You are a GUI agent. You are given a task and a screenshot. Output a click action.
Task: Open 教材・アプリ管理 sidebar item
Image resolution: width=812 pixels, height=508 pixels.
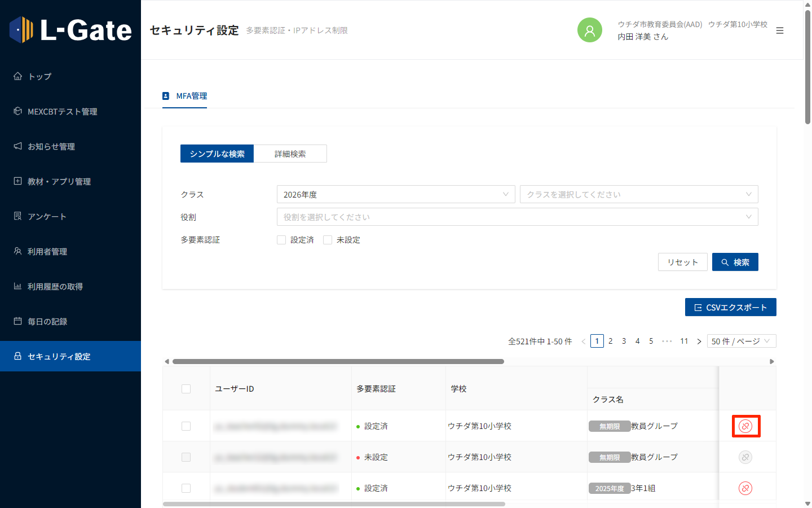click(70, 181)
